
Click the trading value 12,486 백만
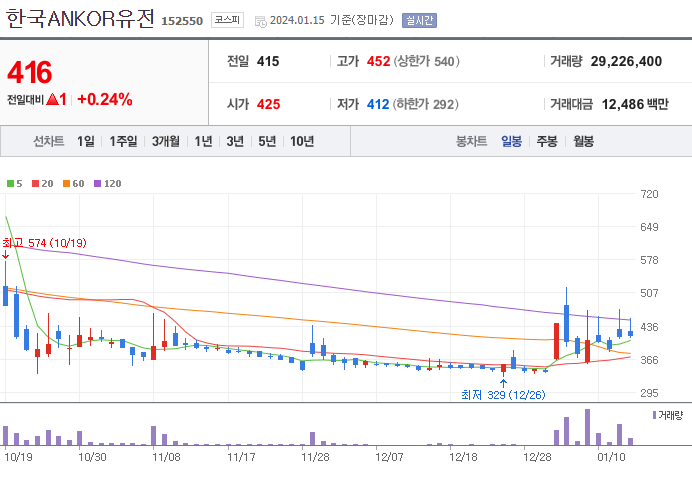(635, 105)
